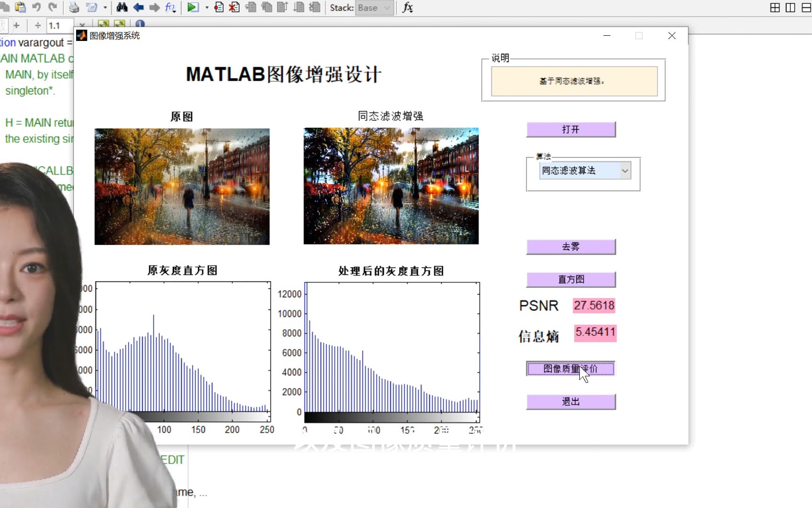
Task: Select the Find text tool in the toolbar
Action: (121, 8)
